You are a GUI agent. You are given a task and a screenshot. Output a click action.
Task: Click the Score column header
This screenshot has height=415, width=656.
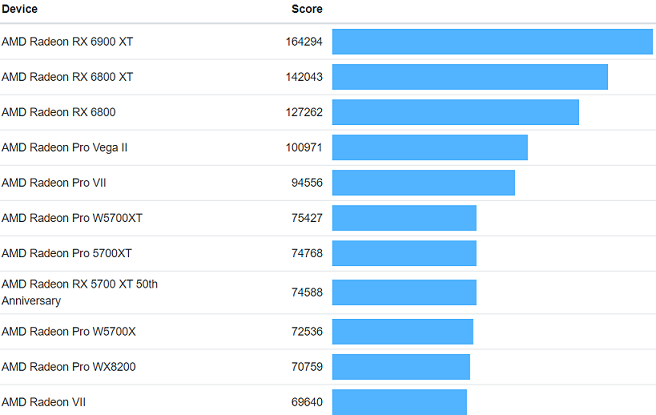point(307,10)
